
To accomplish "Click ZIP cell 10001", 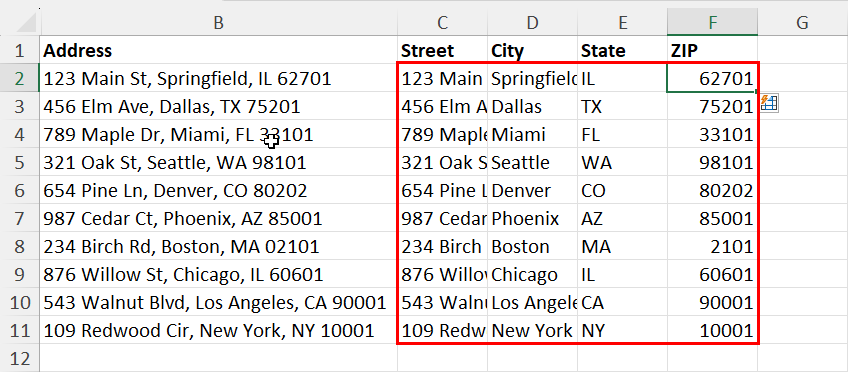I will 712,330.
